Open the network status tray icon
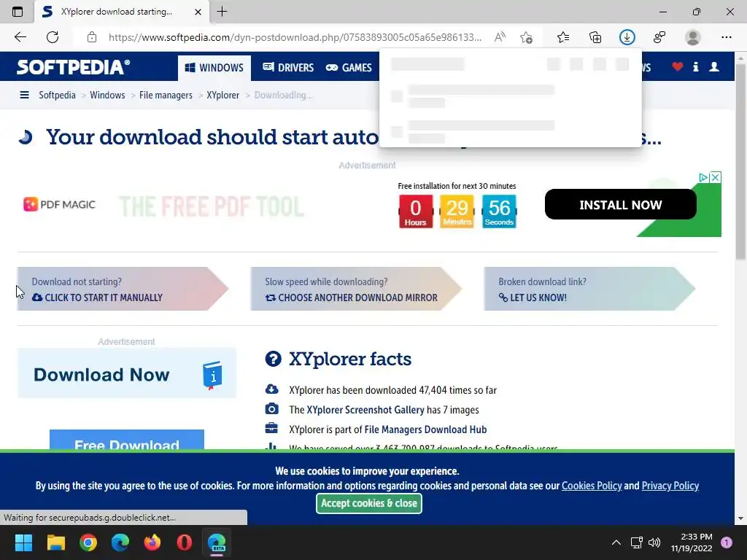The image size is (747, 560). (x=636, y=542)
